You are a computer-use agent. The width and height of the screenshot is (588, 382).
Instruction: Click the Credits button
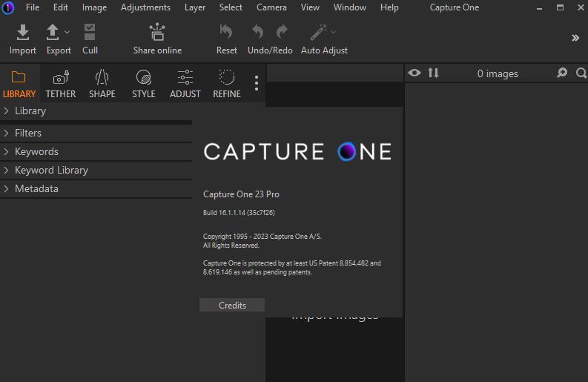232,306
